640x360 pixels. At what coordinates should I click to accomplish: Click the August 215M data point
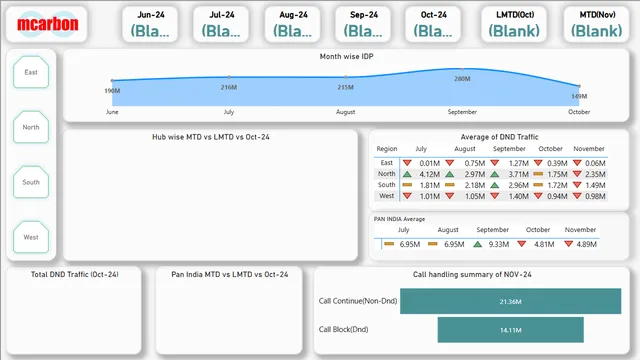(346, 77)
